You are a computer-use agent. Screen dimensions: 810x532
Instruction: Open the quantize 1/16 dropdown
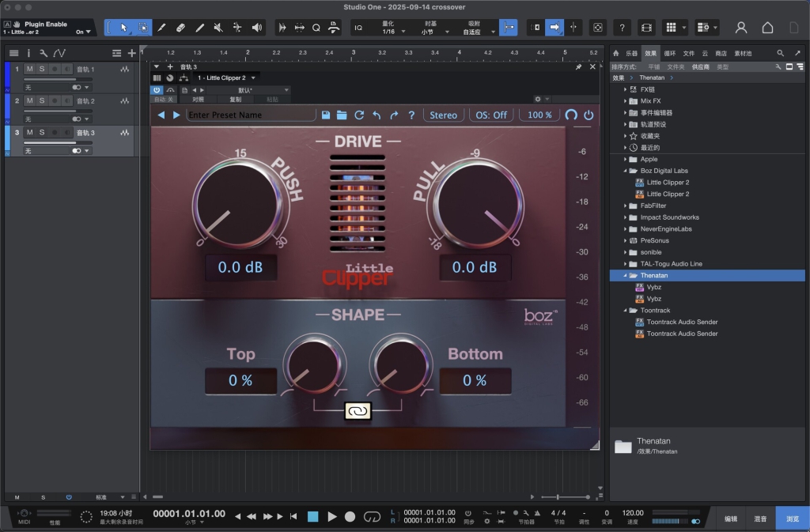[x=392, y=28]
